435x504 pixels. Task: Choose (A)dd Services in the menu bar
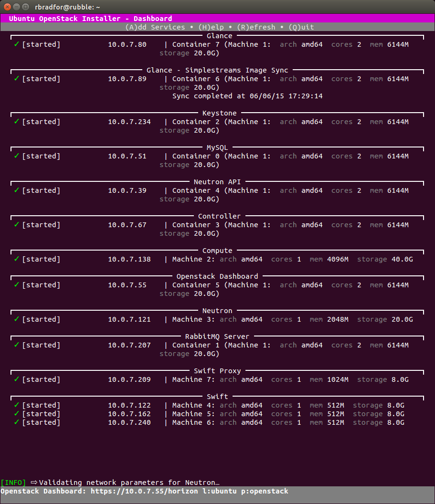pos(155,27)
